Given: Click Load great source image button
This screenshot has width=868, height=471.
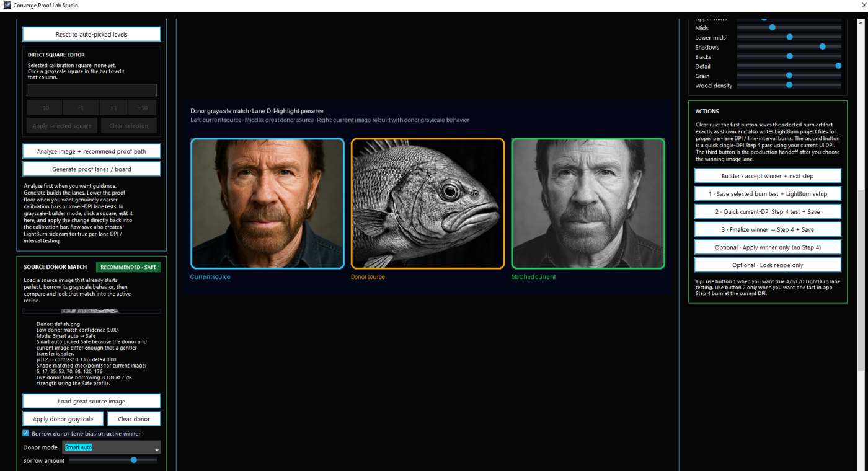Looking at the screenshot, I should coord(92,401).
